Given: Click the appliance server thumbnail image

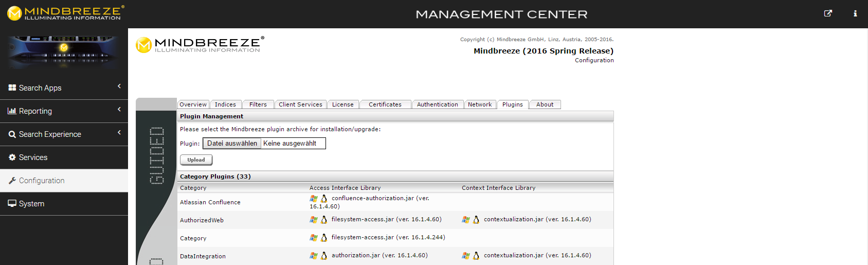Looking at the screenshot, I should coord(64,52).
